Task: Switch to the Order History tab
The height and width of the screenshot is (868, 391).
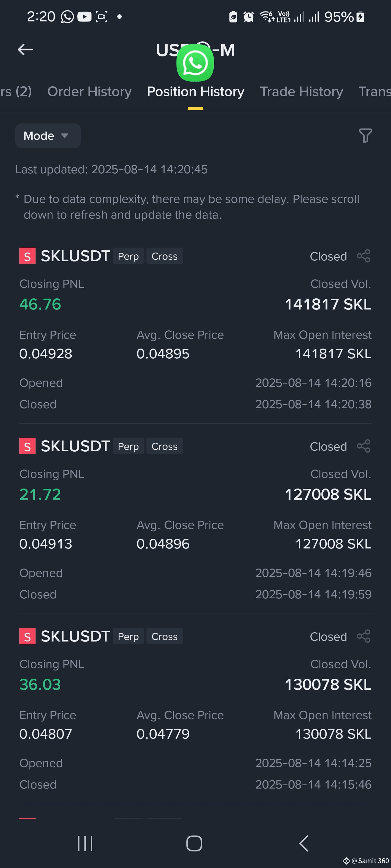Action: 89,92
